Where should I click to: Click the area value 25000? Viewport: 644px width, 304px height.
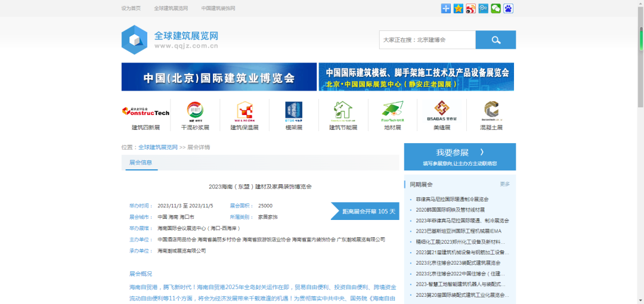265,206
